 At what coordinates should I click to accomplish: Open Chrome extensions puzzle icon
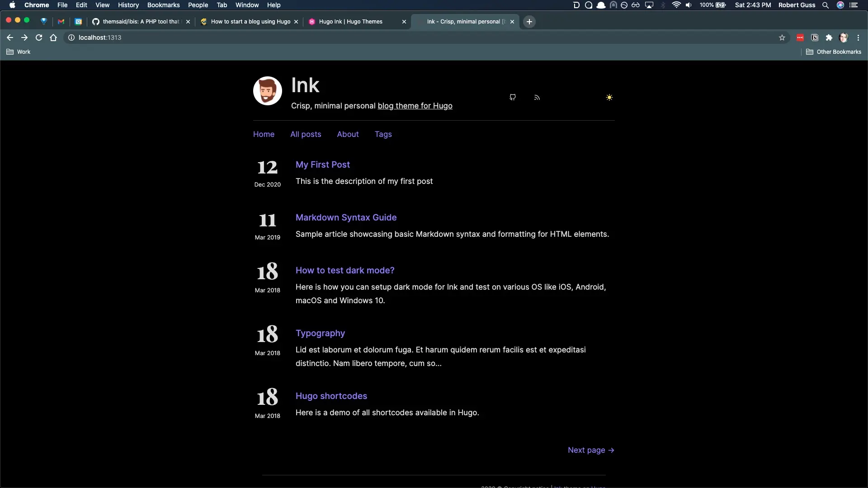[829, 38]
